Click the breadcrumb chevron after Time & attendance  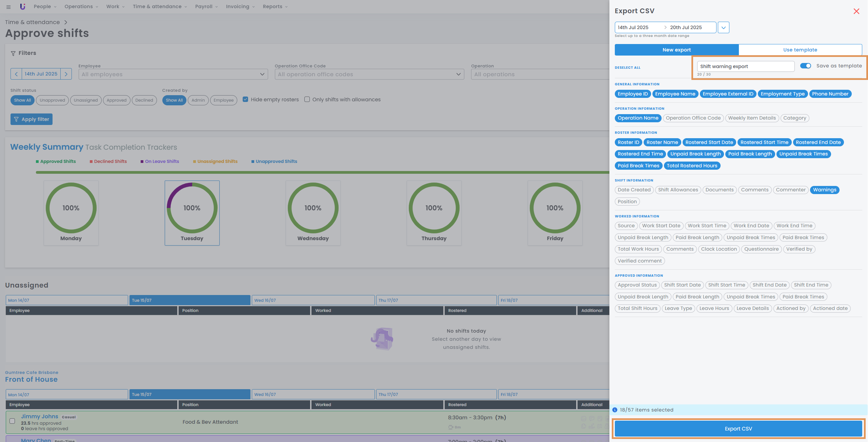coord(66,22)
